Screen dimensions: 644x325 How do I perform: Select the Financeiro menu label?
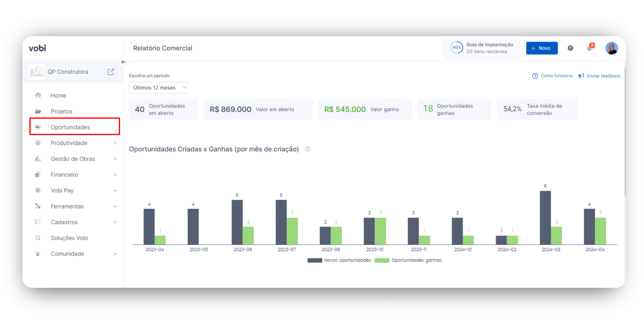coord(64,175)
